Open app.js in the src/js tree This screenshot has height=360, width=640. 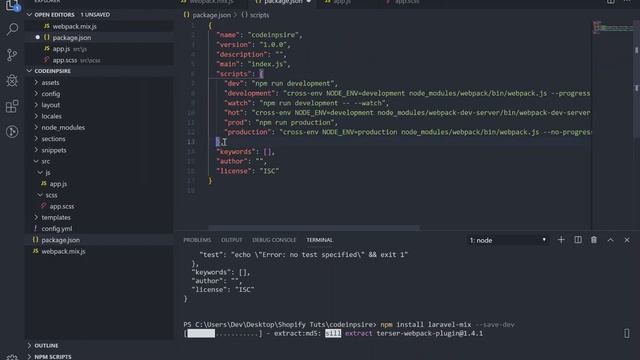coord(98,184)
